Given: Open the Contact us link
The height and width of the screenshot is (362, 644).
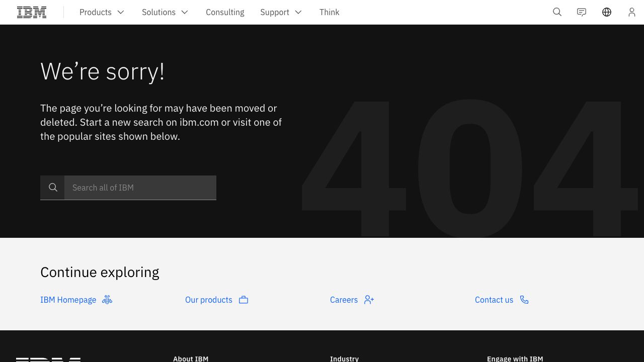Looking at the screenshot, I should pyautogui.click(x=494, y=300).
